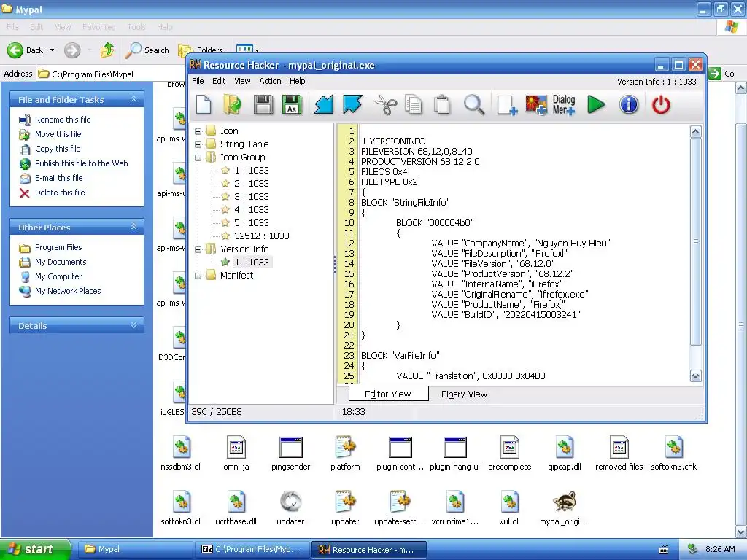Expand the Icon tree folder
The width and height of the screenshot is (747, 560).
point(198,131)
